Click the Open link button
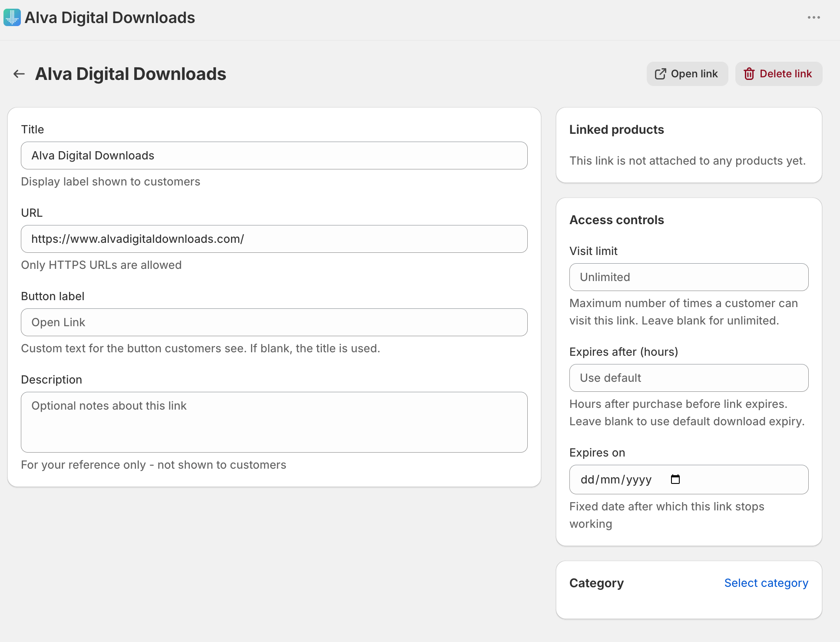 click(687, 74)
